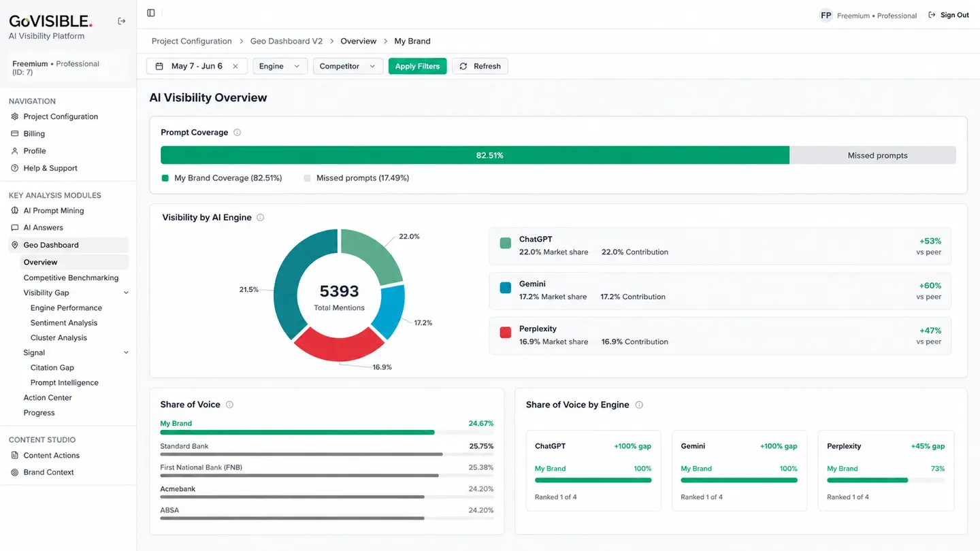Click the AI Prompt Mining icon

(x=15, y=210)
